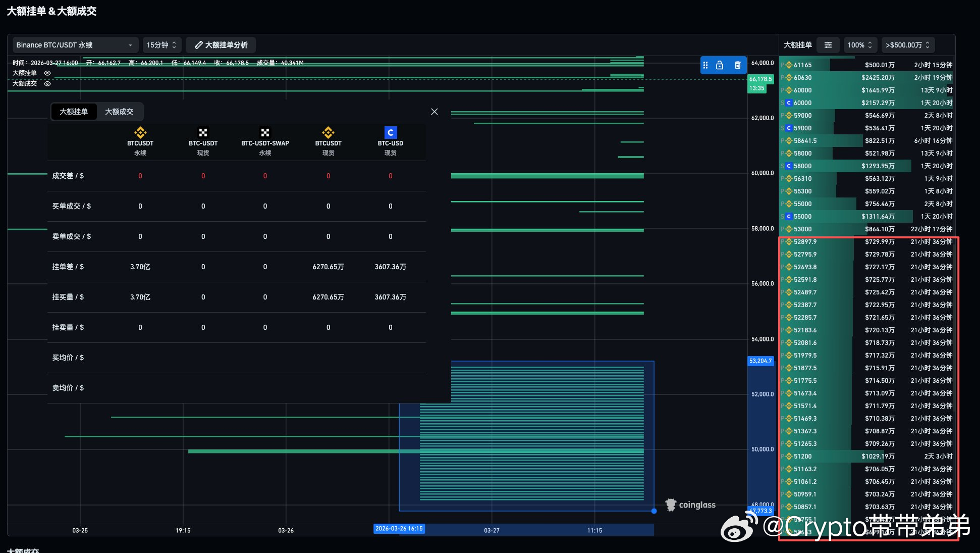Click the Weibo logo in the watermark

(x=739, y=528)
